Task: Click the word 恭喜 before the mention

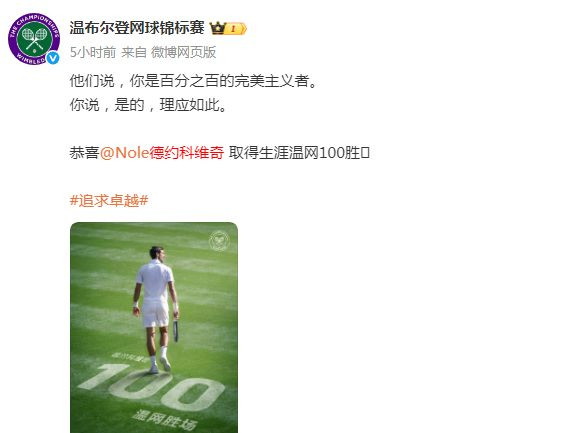Action: coord(84,153)
